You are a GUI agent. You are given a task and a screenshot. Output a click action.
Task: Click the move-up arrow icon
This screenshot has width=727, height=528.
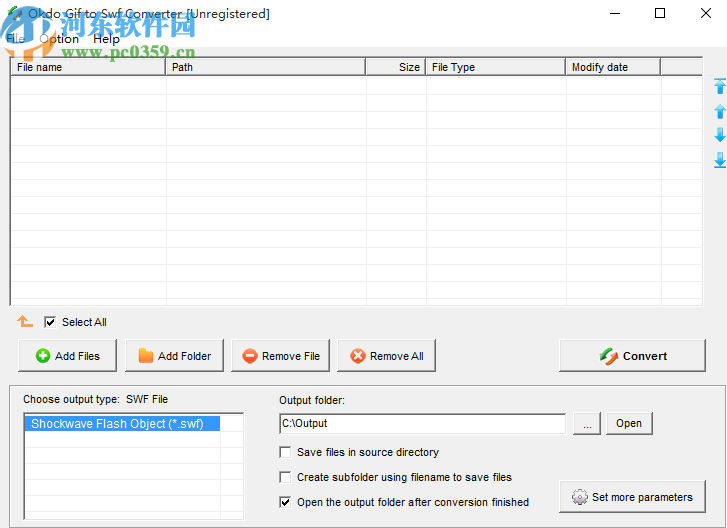point(720,111)
